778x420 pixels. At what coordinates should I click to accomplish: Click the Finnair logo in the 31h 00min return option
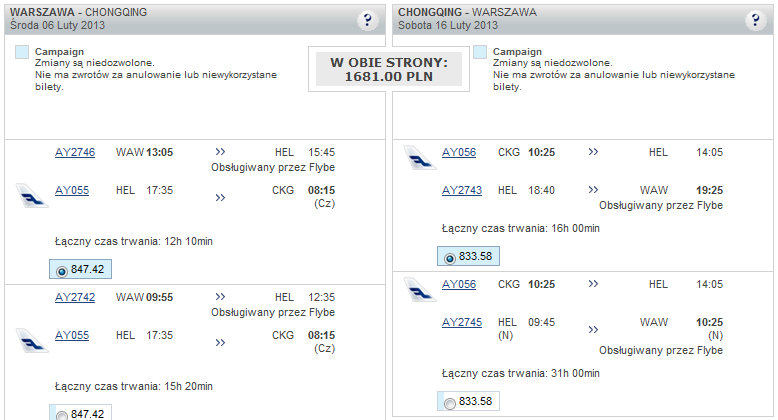418,290
